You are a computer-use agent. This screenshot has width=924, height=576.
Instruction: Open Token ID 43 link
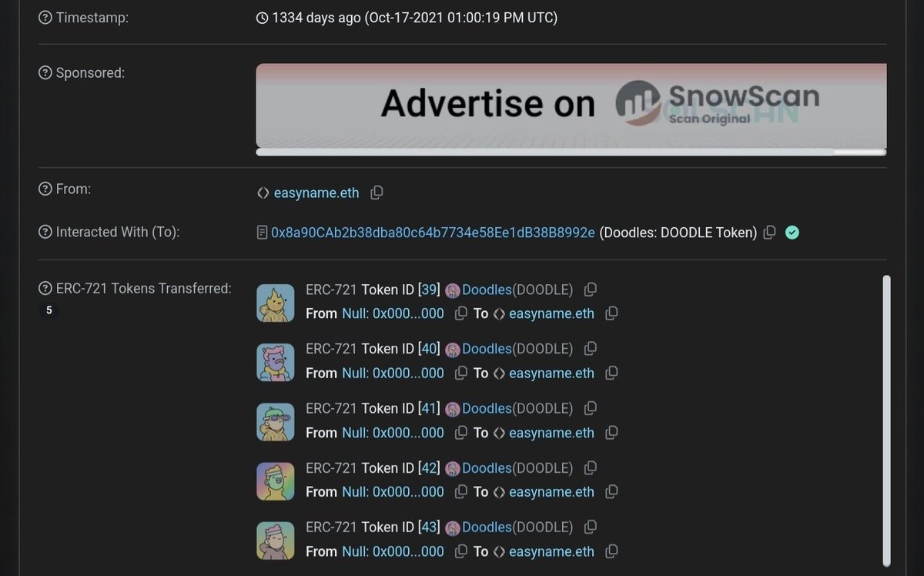point(429,527)
